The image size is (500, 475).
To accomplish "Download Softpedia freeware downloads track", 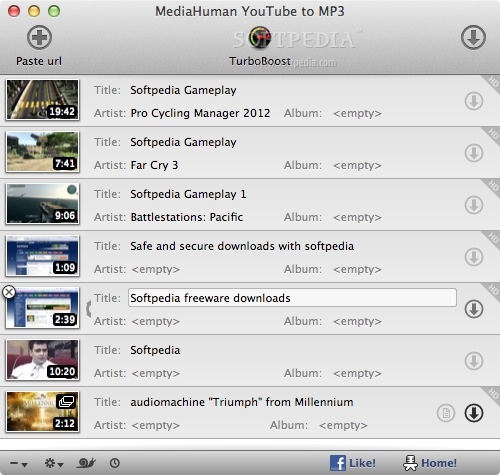I will tap(474, 309).
